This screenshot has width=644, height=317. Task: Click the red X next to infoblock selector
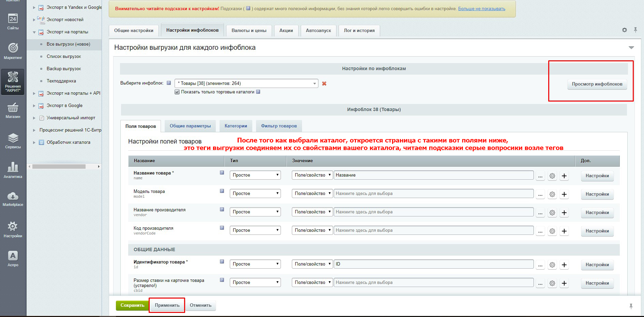(x=324, y=84)
